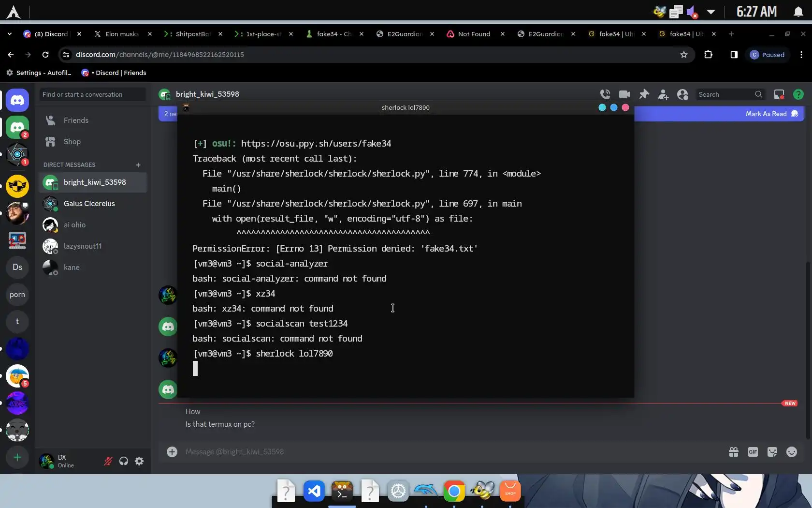
Task: Open Chrome extensions puzzle icon
Action: [x=709, y=55]
